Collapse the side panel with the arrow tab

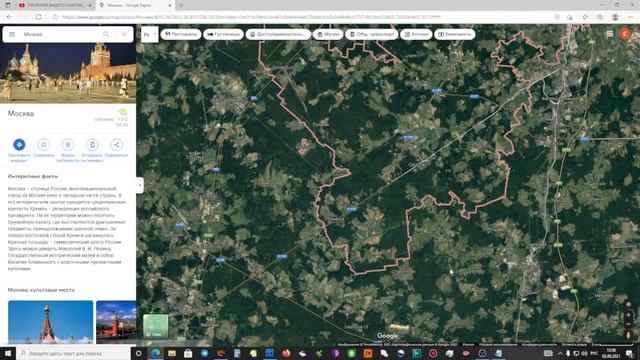[x=140, y=185]
